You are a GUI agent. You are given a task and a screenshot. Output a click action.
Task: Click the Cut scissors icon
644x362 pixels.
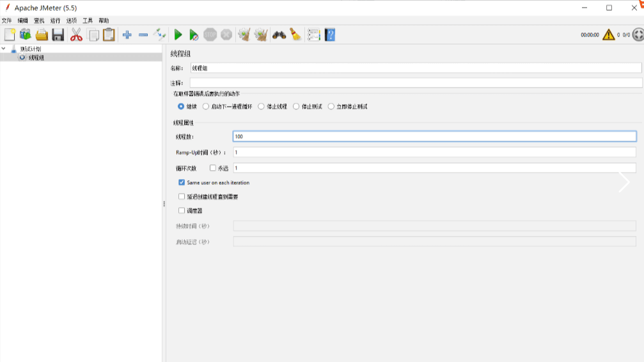coord(76,35)
